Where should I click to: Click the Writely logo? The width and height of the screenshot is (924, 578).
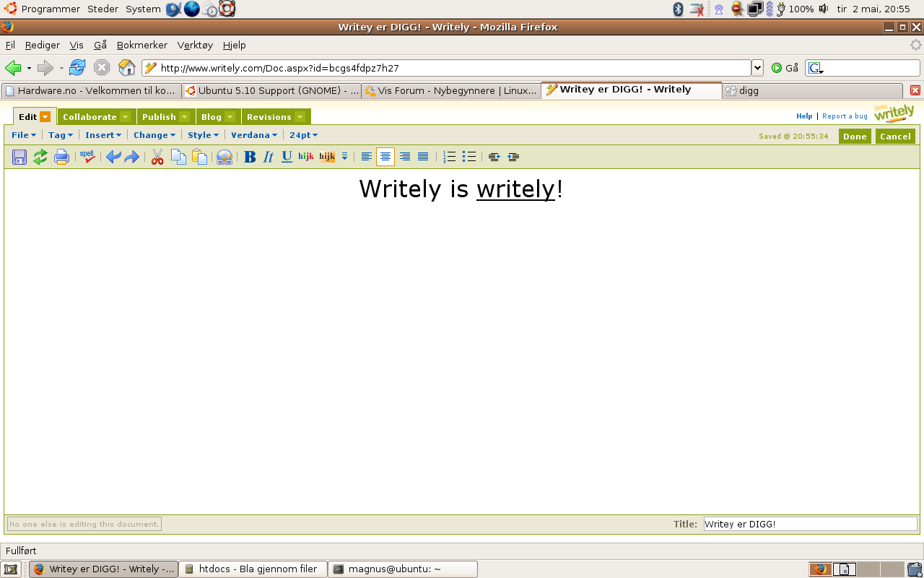894,113
